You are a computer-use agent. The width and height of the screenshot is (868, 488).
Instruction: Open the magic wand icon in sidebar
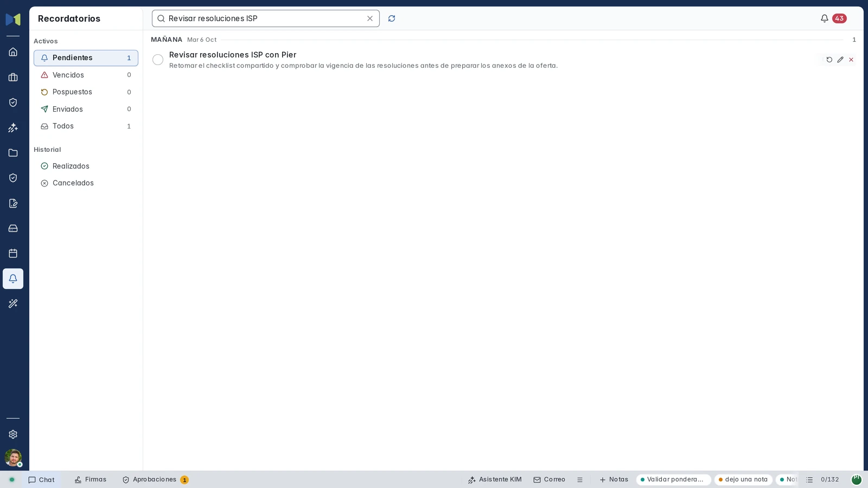[13, 304]
